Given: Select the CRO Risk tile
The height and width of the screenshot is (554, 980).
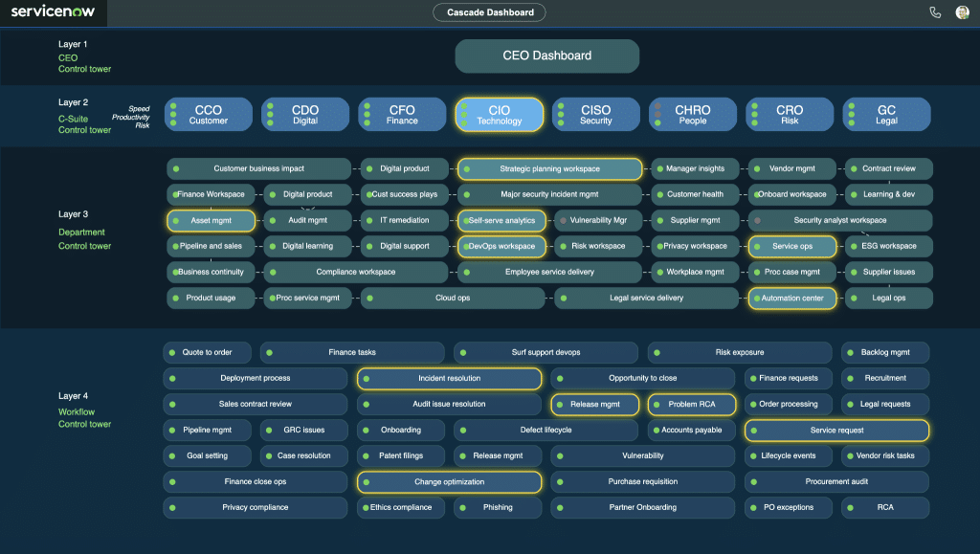Looking at the screenshot, I should (x=790, y=114).
